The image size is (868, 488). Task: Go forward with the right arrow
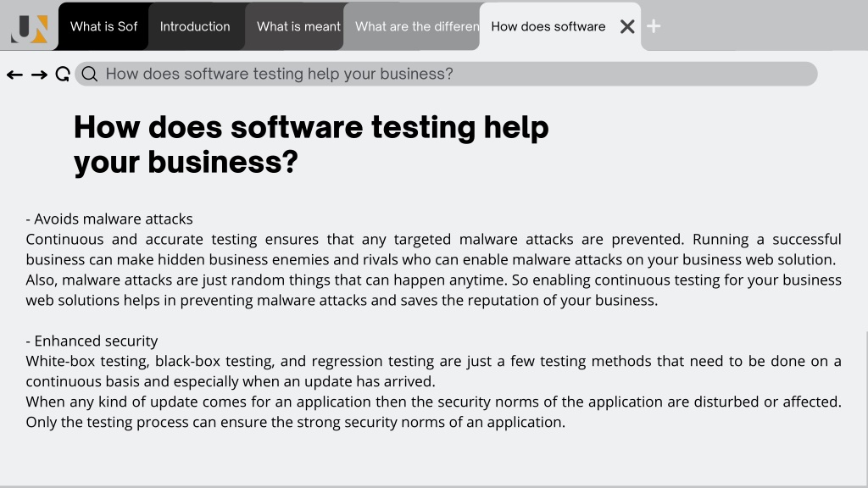[39, 75]
